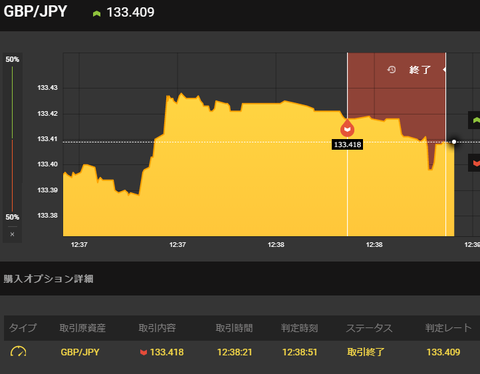Click the 取引終了 status

[366, 352]
